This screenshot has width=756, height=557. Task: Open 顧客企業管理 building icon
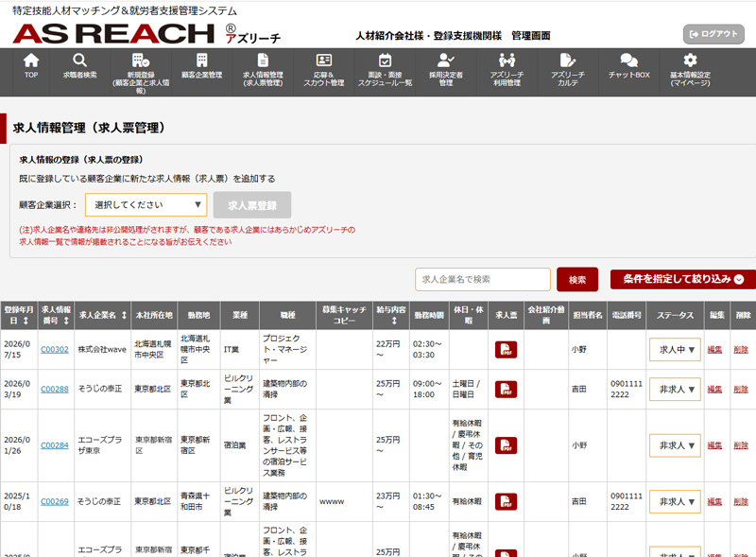tap(201, 61)
